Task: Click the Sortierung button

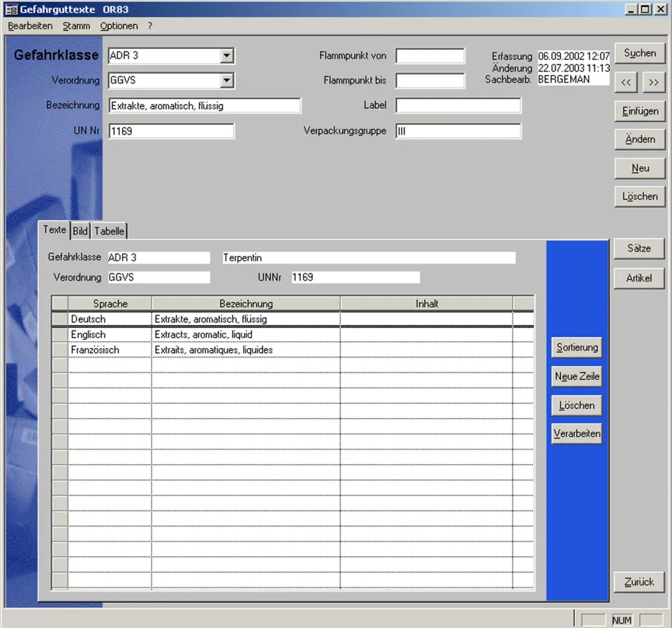Action: click(576, 347)
